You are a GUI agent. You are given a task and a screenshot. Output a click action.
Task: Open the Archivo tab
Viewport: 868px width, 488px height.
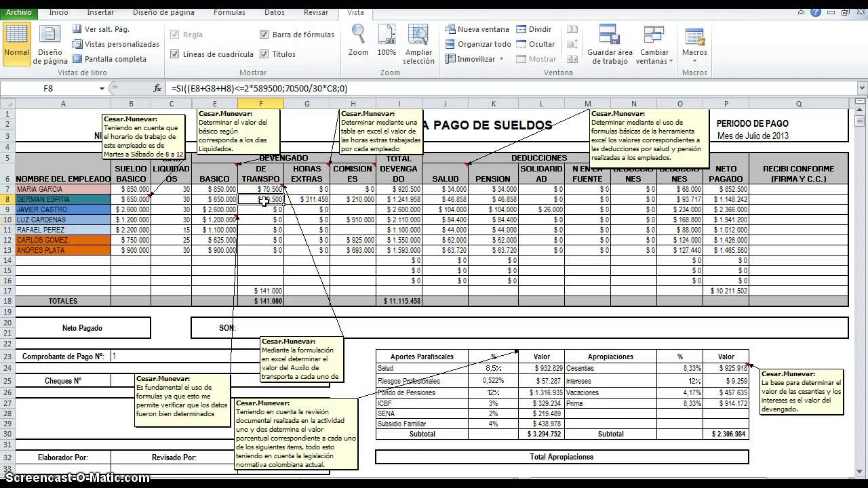pyautogui.click(x=19, y=12)
